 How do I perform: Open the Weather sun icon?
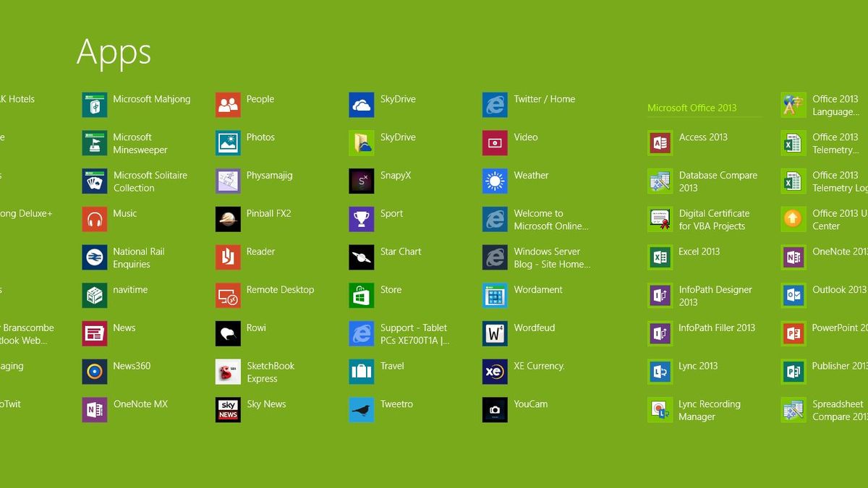coord(495,181)
